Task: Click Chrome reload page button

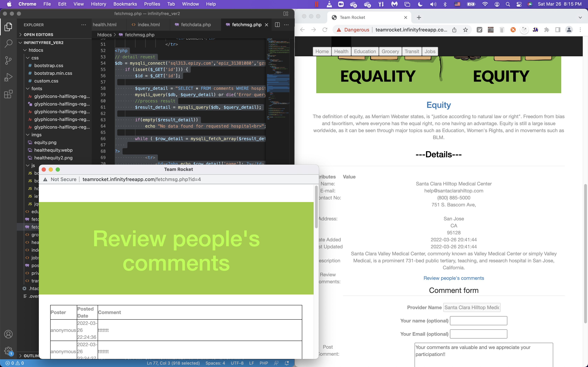Action: 325,30
